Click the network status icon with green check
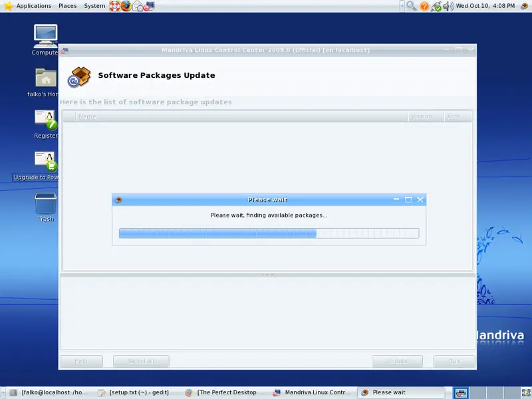Screen dimensions: 532x399 [x=436, y=6]
